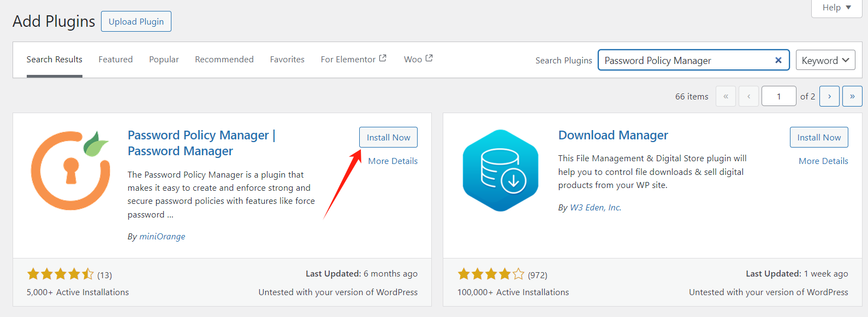Open the Woo tab
This screenshot has width=868, height=317.
tap(418, 59)
